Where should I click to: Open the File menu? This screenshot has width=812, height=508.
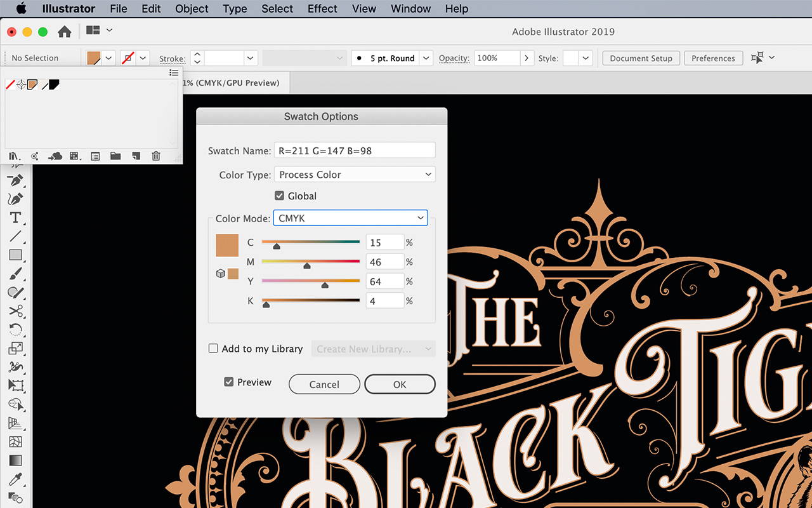point(119,9)
